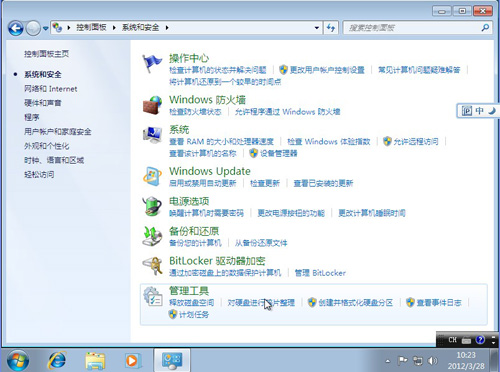Open 创建并格式化硬盘分区 link
The image size is (500, 372).
tap(355, 302)
